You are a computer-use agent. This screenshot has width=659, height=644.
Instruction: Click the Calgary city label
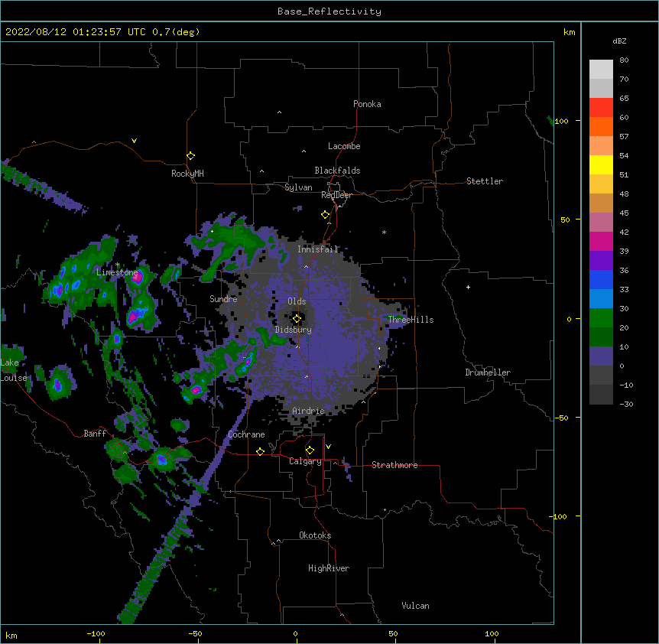[x=305, y=461]
